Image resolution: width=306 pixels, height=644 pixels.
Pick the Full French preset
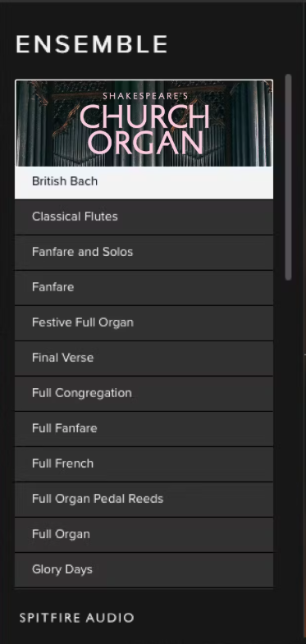(144, 464)
